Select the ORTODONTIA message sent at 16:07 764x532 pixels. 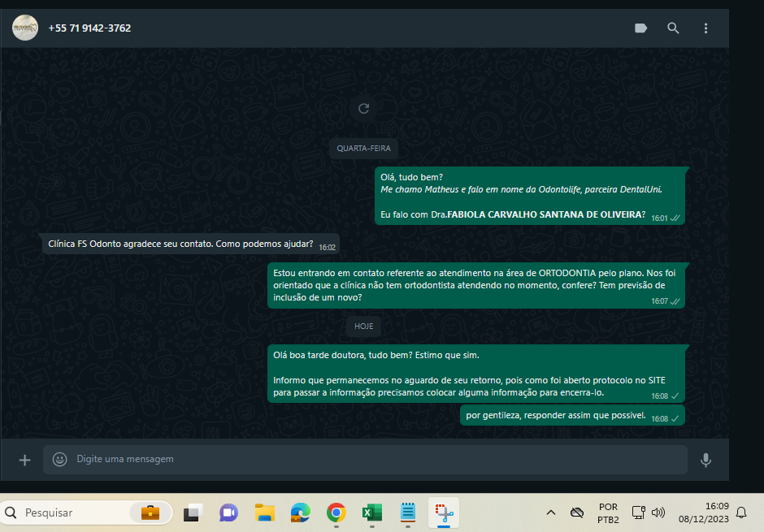(476, 286)
